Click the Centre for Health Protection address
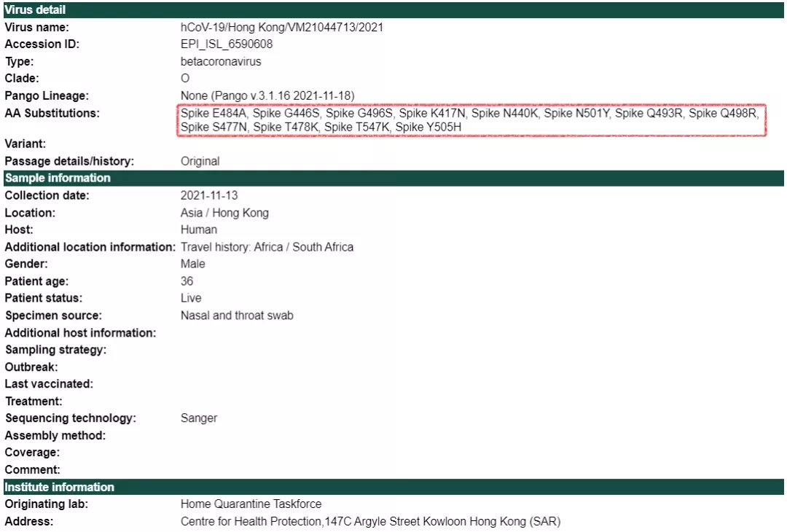The width and height of the screenshot is (787, 532). (x=370, y=522)
